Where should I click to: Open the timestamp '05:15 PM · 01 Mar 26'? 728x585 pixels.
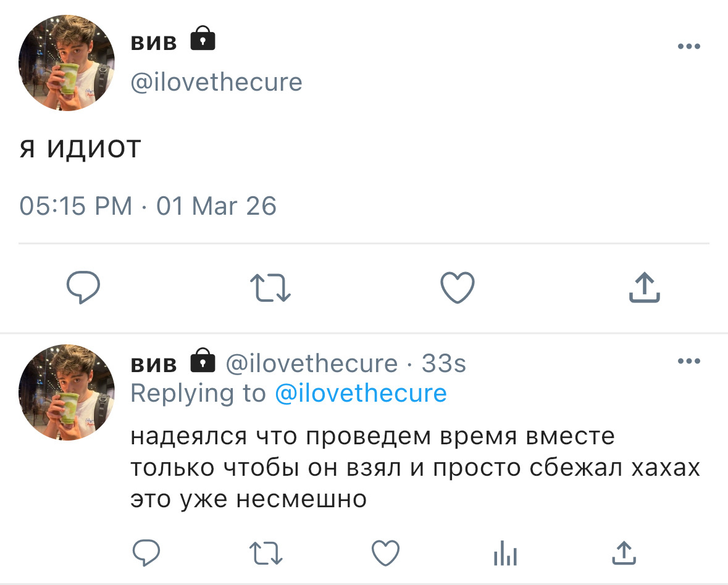tap(148, 206)
